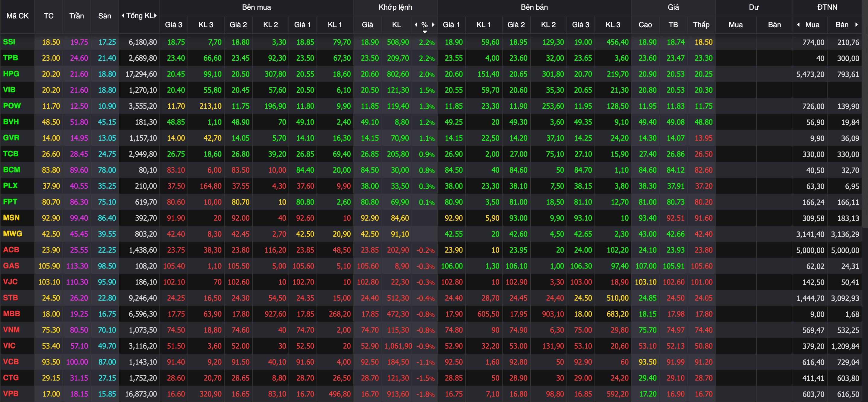Click the Sàn column header
Viewport: 868px width, 402px height.
104,16
